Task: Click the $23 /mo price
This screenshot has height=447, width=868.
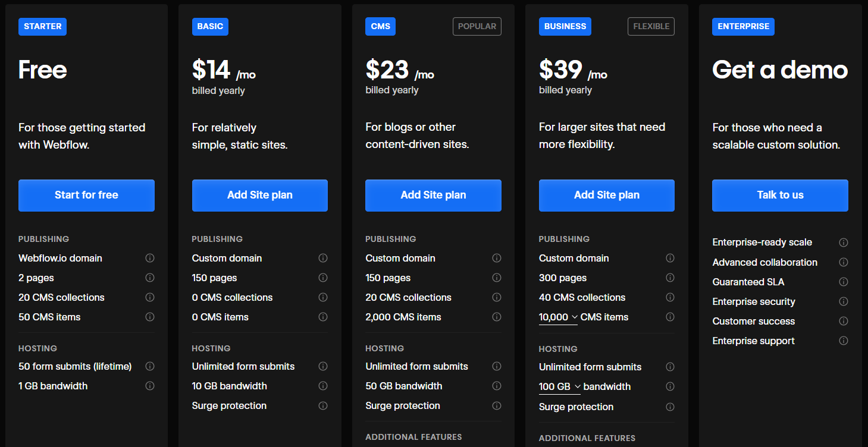Action: [400, 70]
